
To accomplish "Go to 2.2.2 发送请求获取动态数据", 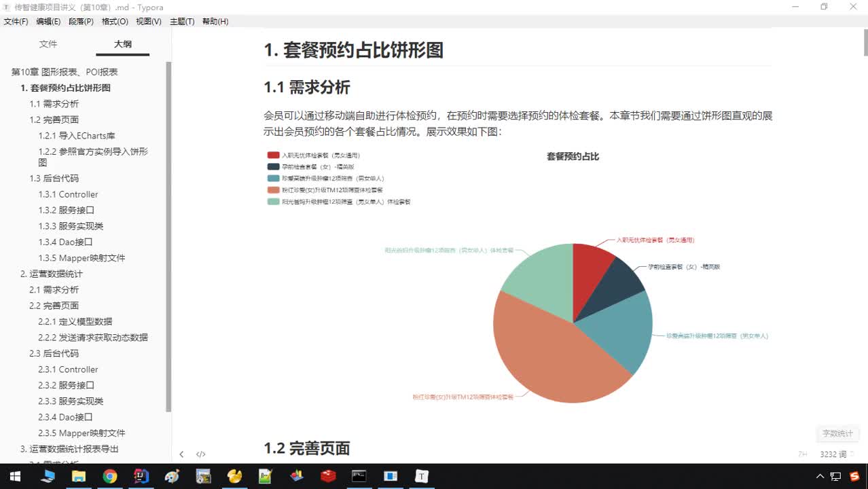I will pos(92,338).
